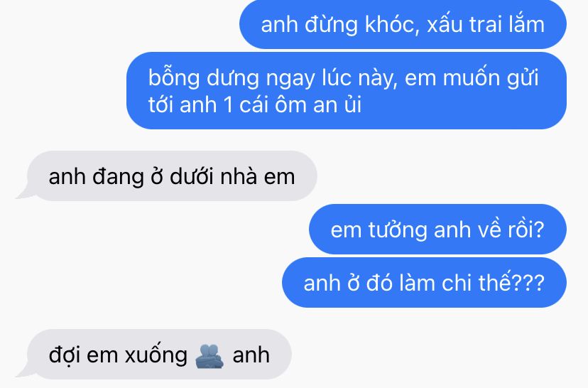Click the tail of the 'anh đang ở dưới nhà em' bubble

tap(24, 194)
